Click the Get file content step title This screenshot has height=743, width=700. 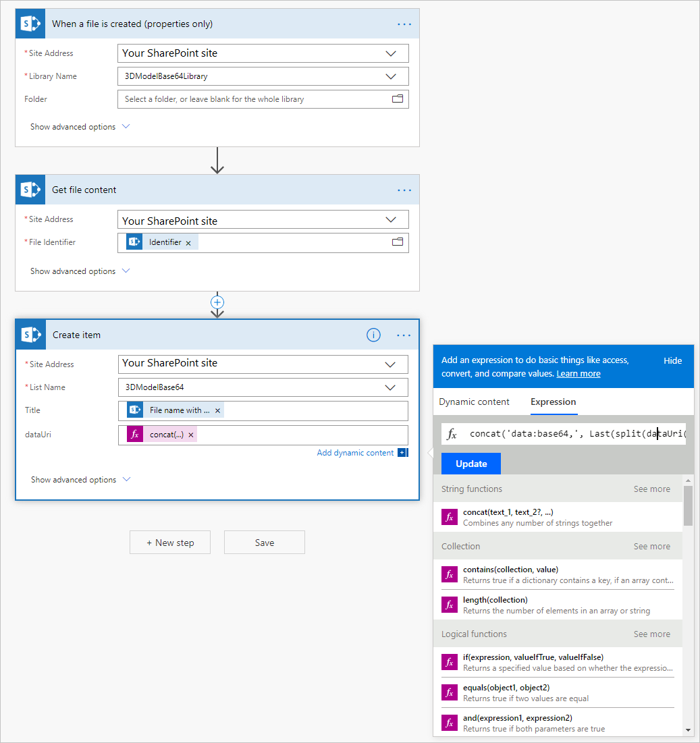84,190
